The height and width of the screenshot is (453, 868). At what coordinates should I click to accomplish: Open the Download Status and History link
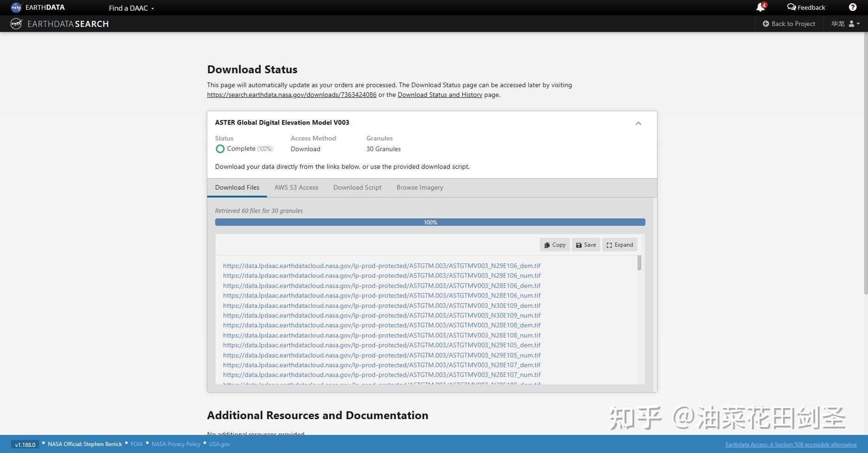coord(440,95)
